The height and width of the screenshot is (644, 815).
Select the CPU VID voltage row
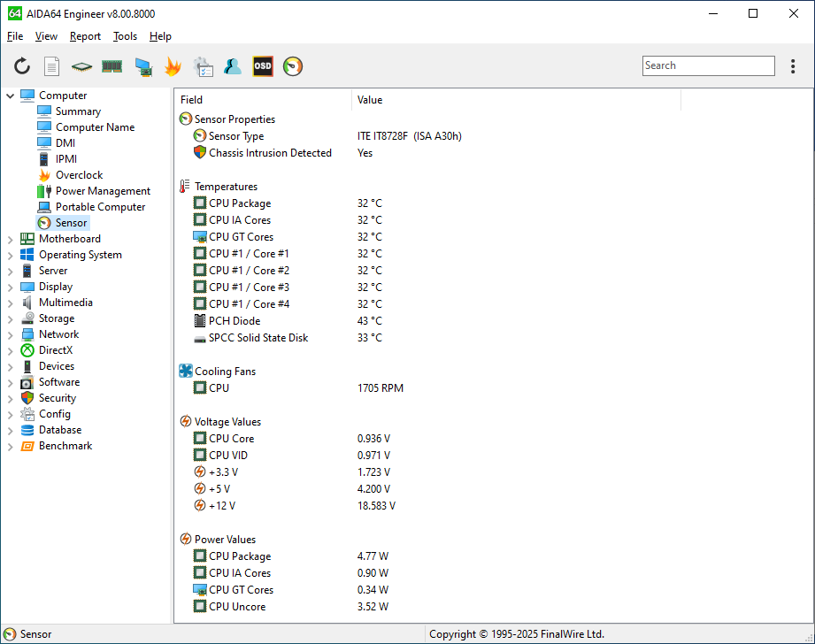click(292, 456)
